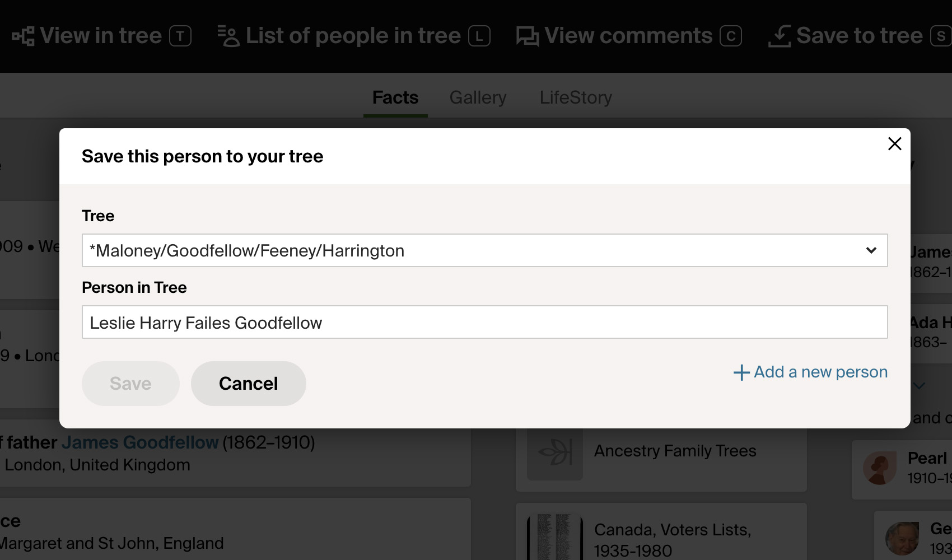The image size is (952, 560).
Task: Click the plus icon beside Add a new person
Action: (741, 372)
